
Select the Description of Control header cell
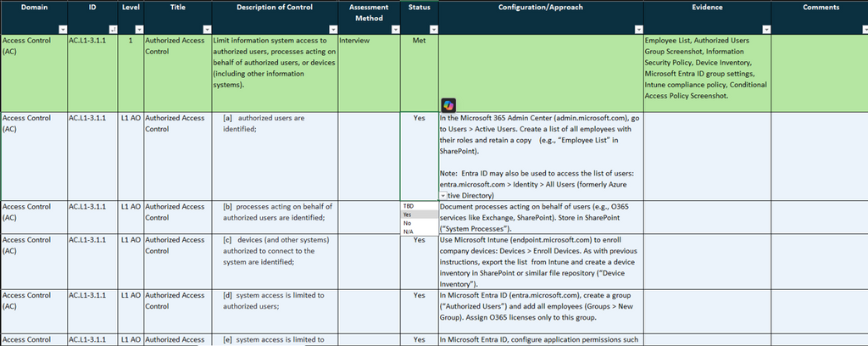tap(275, 18)
